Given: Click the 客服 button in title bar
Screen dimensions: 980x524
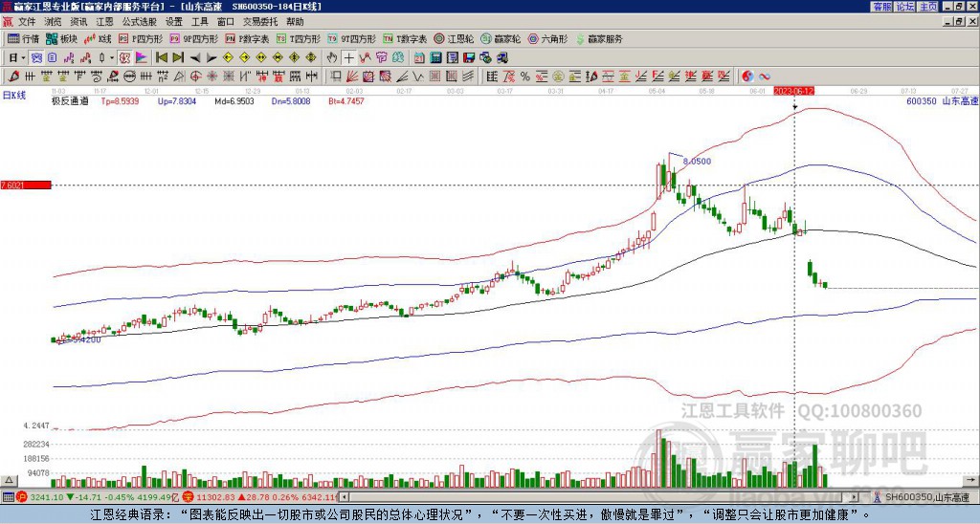Looking at the screenshot, I should [x=881, y=7].
